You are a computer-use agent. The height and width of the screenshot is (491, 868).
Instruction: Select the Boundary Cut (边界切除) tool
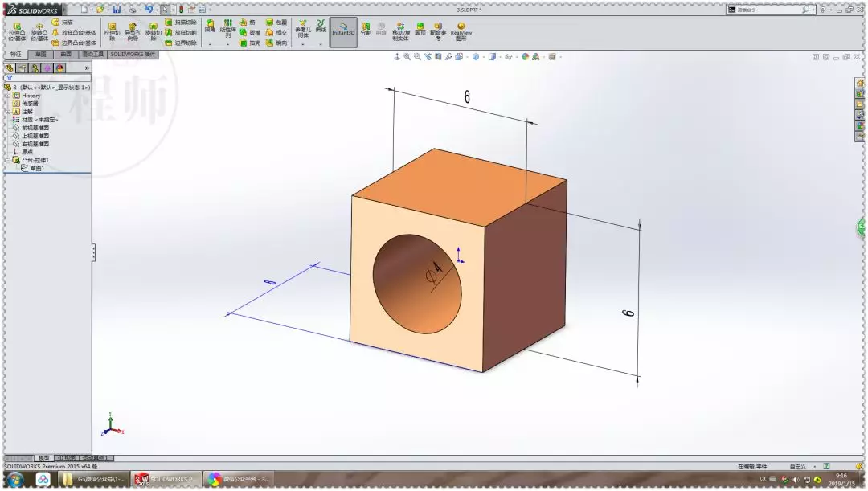[x=181, y=43]
